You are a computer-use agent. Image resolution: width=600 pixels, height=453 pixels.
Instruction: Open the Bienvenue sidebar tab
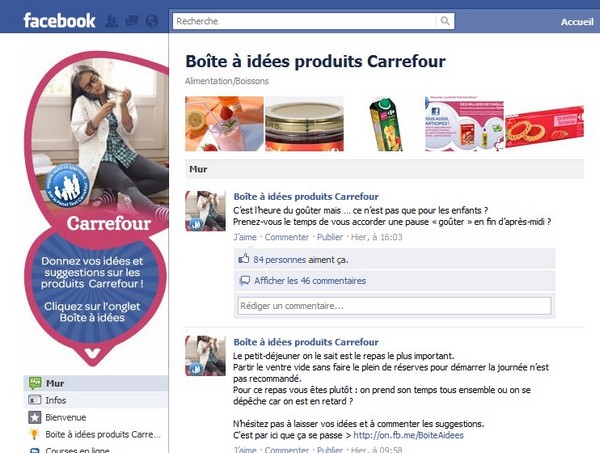click(x=96, y=417)
